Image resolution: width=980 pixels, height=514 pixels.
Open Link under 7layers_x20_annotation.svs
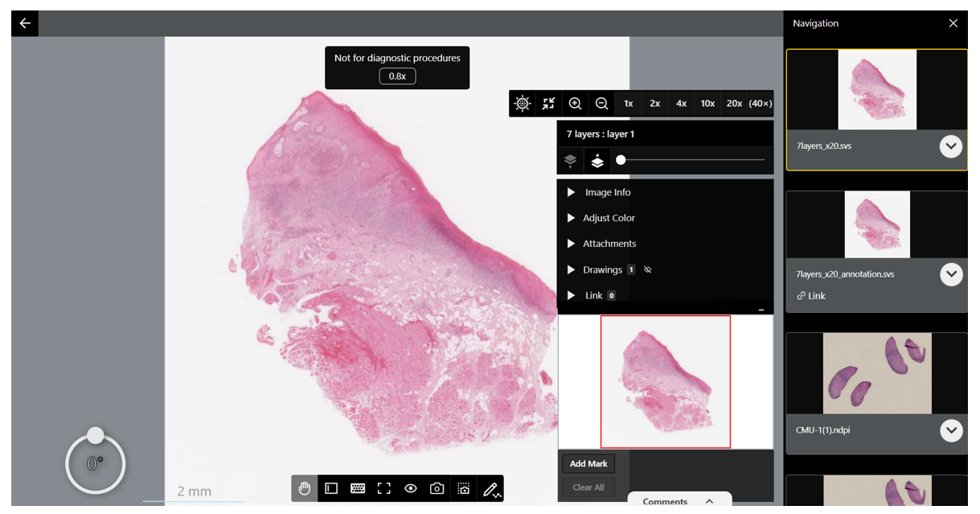click(x=811, y=296)
